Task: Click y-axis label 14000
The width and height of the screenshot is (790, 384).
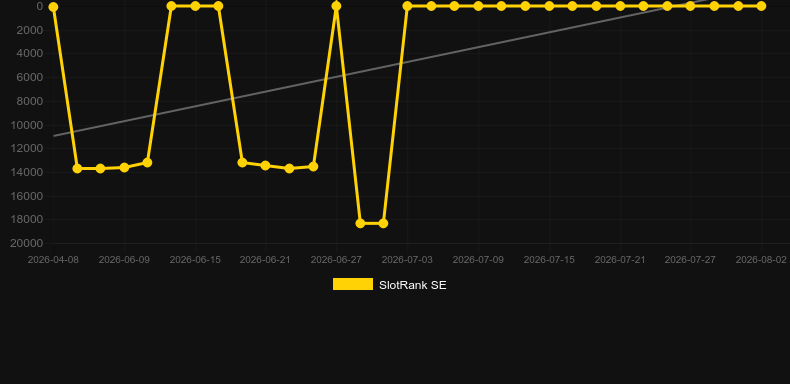Action: (x=27, y=172)
